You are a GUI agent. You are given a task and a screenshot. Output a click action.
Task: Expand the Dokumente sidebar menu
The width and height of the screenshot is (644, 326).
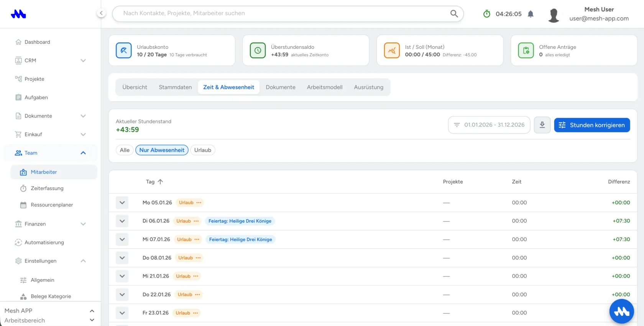pos(83,116)
